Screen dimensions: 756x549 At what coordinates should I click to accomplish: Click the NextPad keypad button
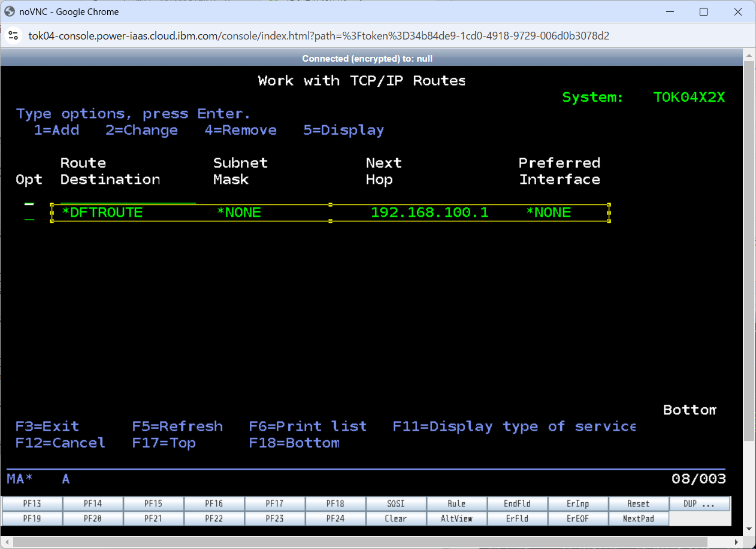[x=639, y=518]
